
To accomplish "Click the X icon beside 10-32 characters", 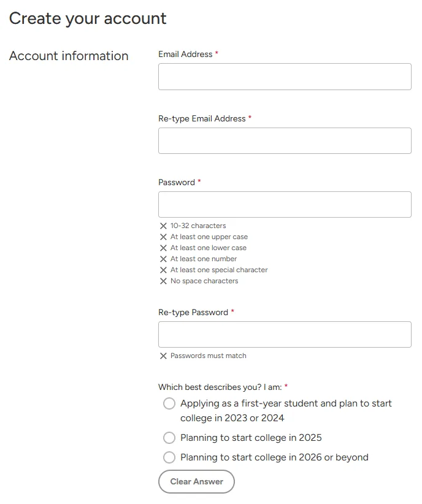I will [x=163, y=226].
